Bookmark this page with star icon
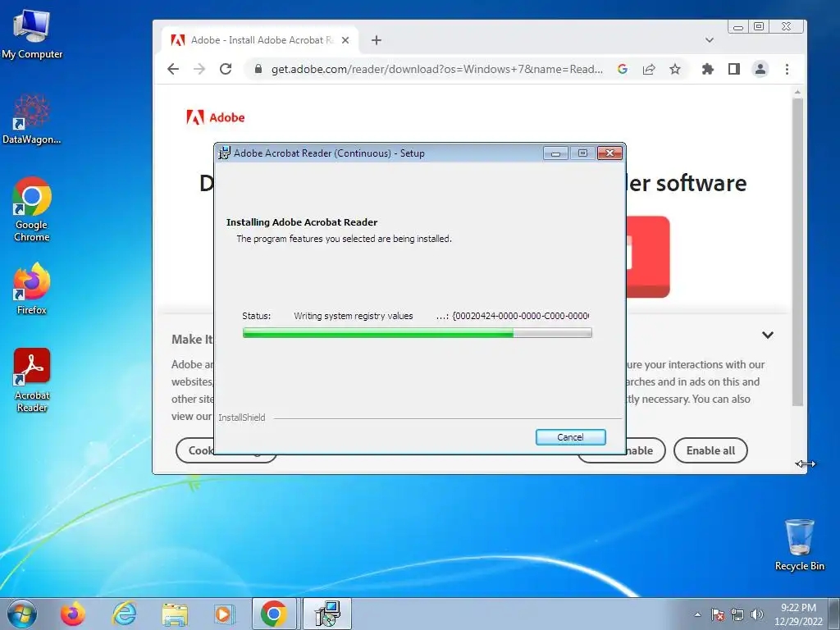 pos(675,69)
